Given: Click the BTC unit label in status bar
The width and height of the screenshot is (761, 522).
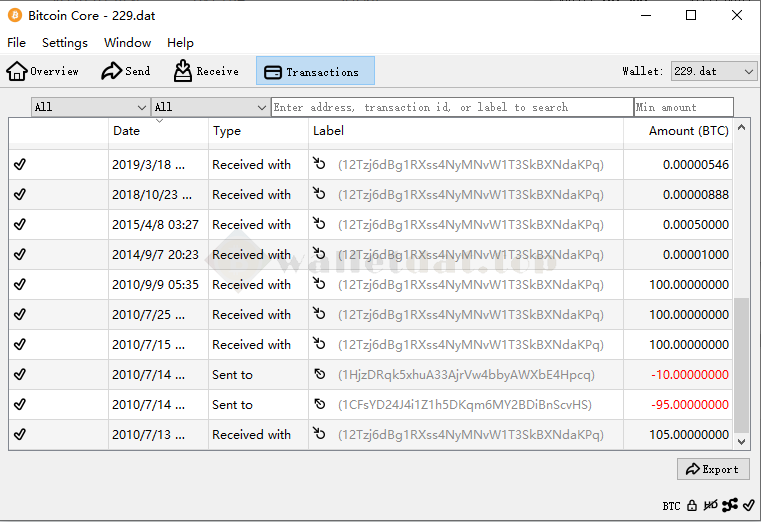Looking at the screenshot, I should pos(671,506).
